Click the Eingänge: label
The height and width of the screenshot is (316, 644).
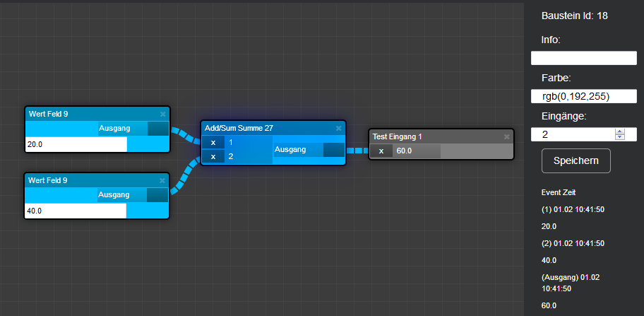(564, 117)
